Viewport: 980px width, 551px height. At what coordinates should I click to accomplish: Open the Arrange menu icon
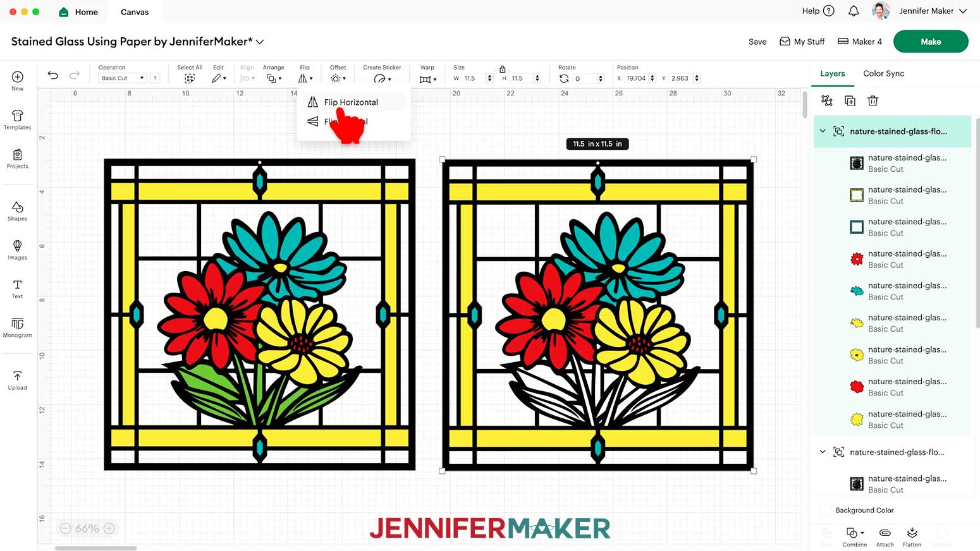coord(273,78)
